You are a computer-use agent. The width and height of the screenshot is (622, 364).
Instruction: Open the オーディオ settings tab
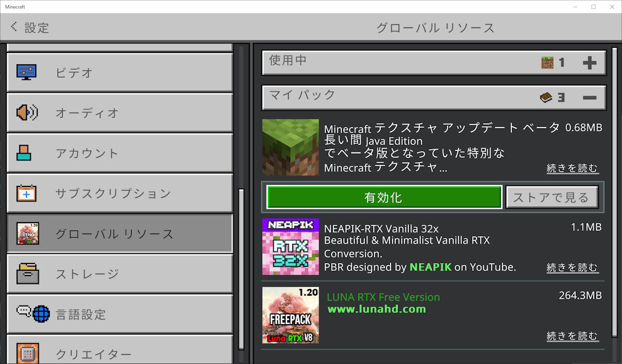[120, 113]
